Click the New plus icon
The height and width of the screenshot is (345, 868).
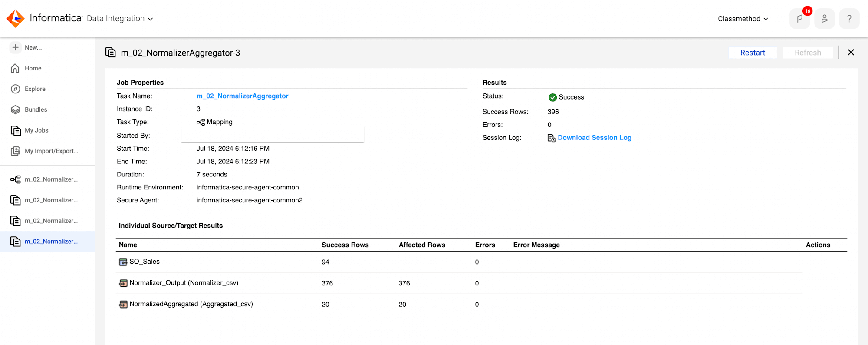coord(16,47)
